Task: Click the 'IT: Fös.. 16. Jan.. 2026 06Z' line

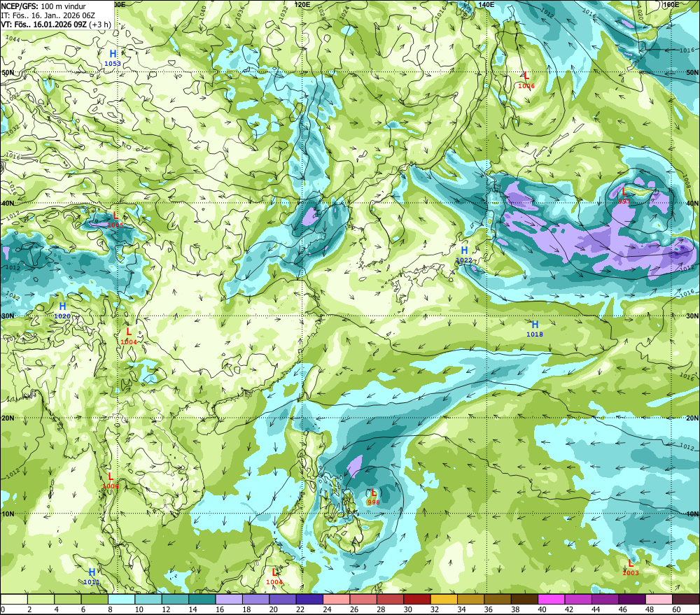Action: pyautogui.click(x=48, y=15)
